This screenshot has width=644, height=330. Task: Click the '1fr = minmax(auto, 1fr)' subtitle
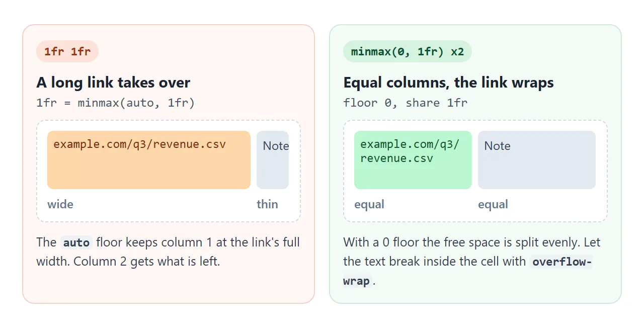point(115,103)
